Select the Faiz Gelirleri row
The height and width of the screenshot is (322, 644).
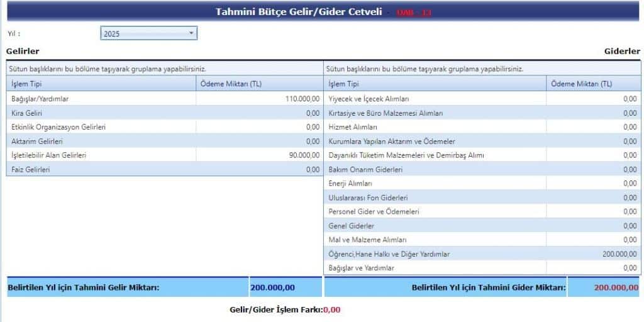pyautogui.click(x=101, y=169)
